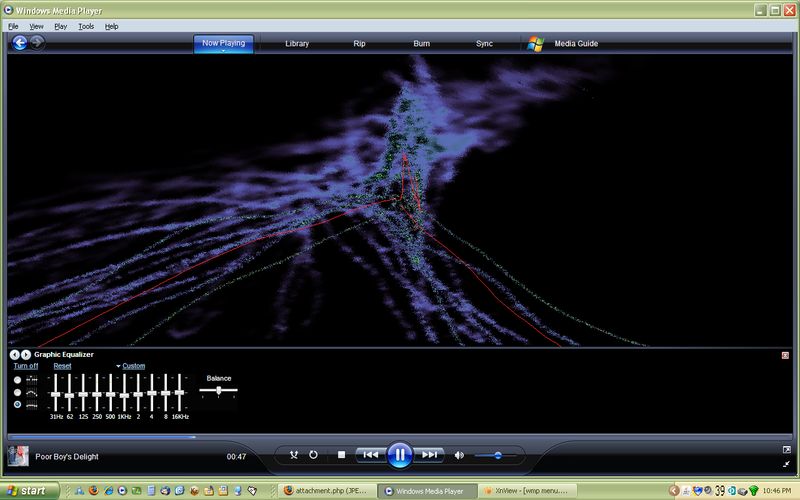Image resolution: width=800 pixels, height=500 pixels.
Task: Open the Windows start menu
Action: [30, 491]
